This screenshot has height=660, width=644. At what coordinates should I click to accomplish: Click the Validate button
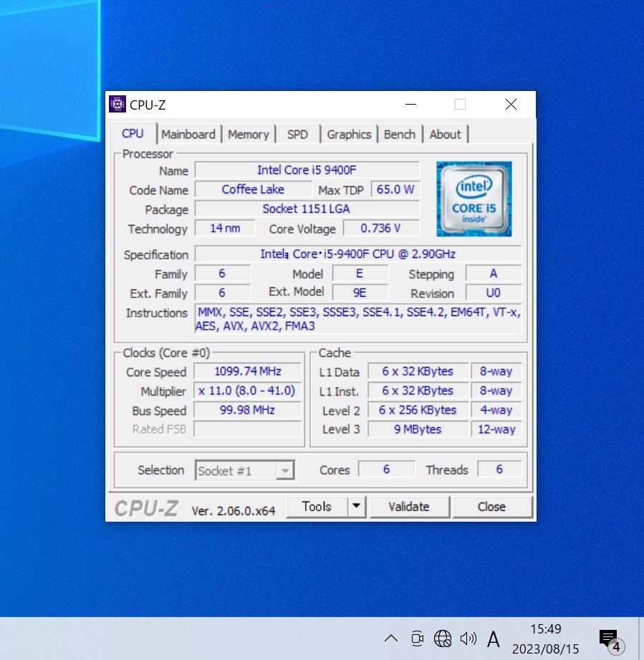coord(409,507)
